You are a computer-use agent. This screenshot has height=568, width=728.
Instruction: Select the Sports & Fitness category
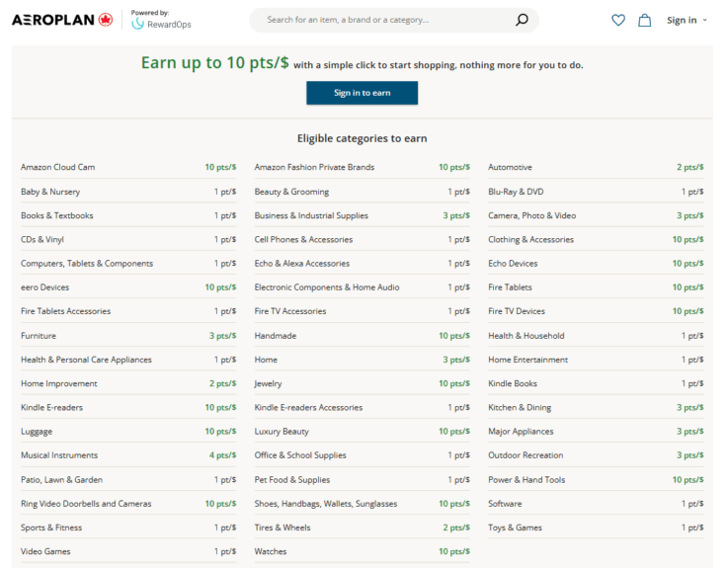[51, 527]
